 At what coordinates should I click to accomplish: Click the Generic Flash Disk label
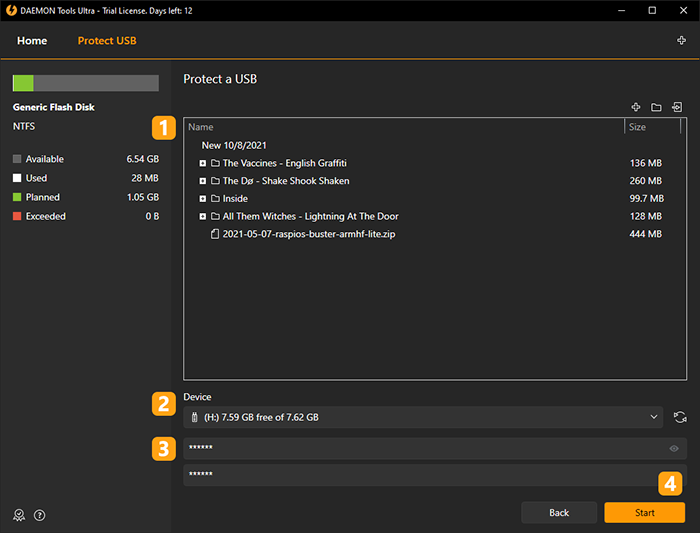[54, 107]
